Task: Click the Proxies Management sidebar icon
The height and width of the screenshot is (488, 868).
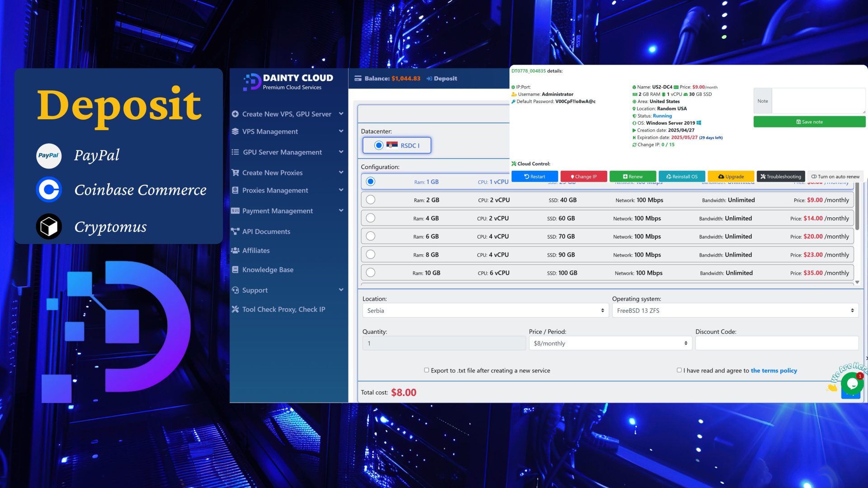Action: (235, 190)
